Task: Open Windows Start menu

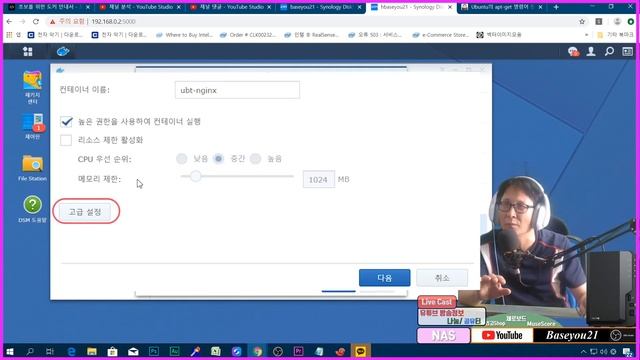Action: coord(10,351)
